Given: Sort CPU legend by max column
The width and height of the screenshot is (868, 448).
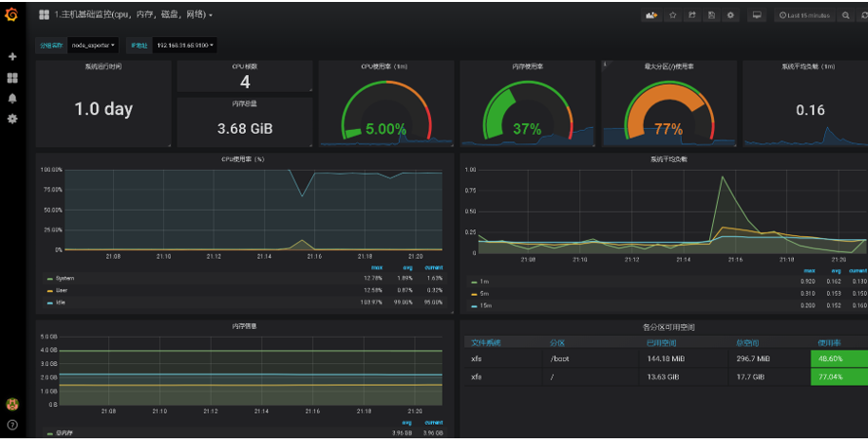Looking at the screenshot, I should [x=377, y=268].
